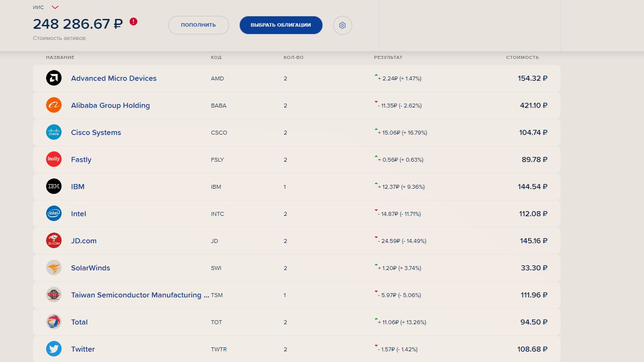Open the Intel stock link
This screenshot has height=362, width=644.
[78, 214]
